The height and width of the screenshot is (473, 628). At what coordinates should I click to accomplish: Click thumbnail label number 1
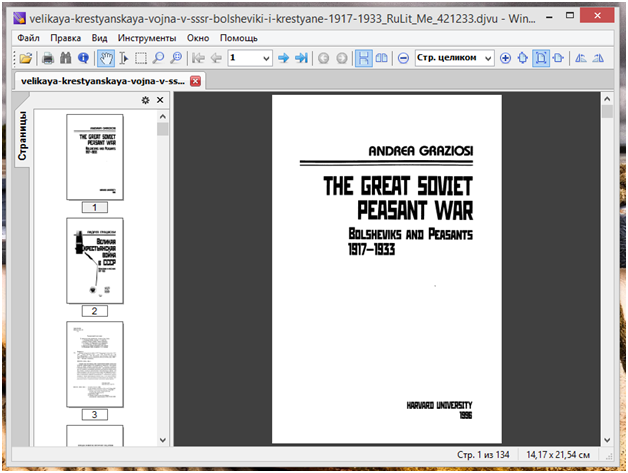[x=95, y=207]
